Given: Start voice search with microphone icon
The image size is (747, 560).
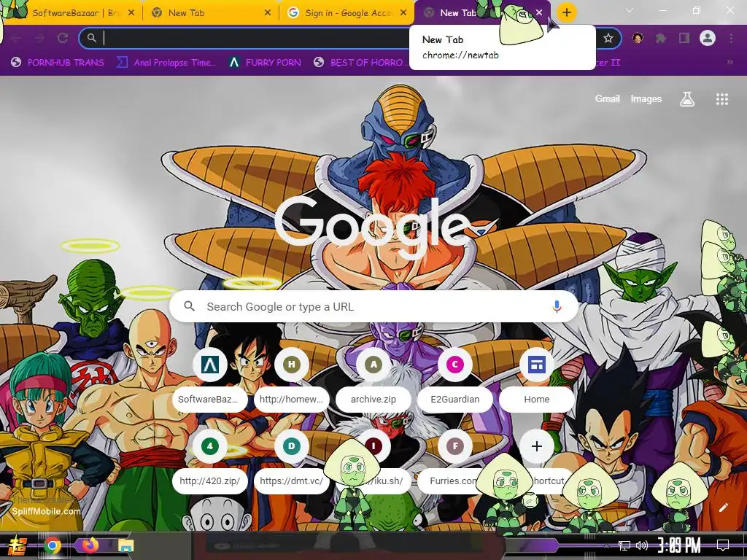Looking at the screenshot, I should [557, 307].
